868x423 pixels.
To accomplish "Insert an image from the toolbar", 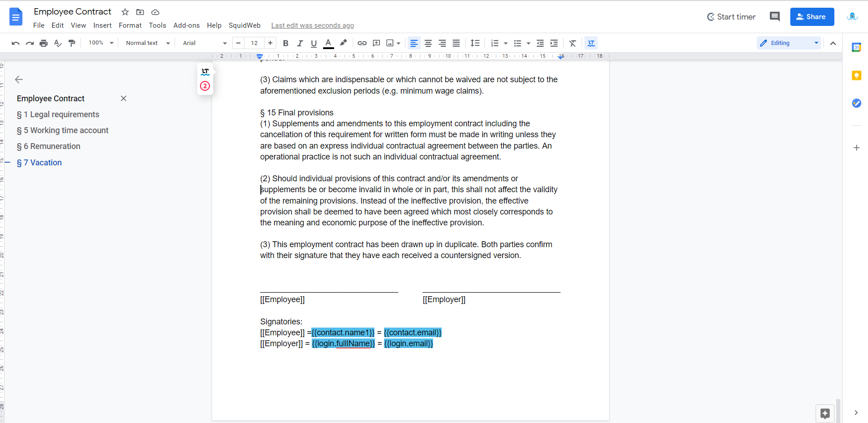I will click(x=390, y=43).
